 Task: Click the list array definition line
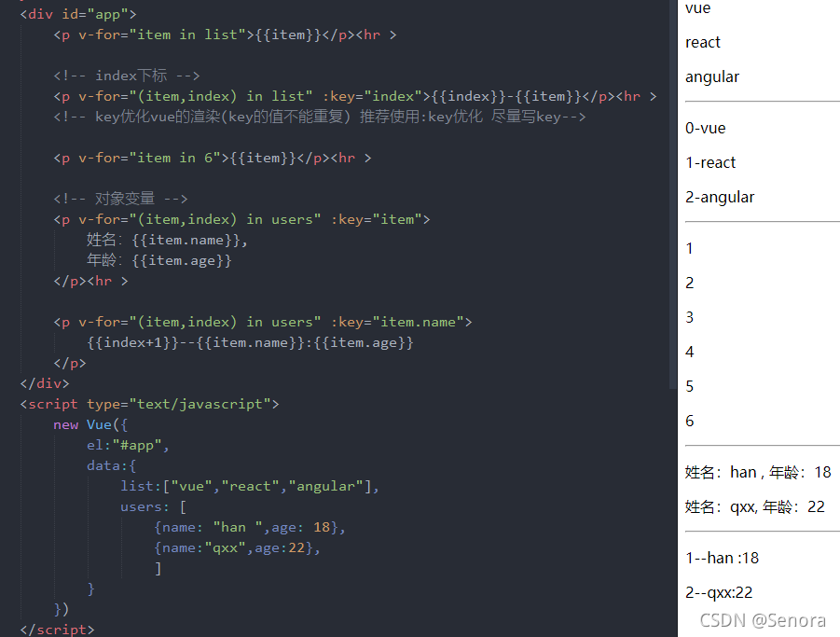[x=250, y=487]
